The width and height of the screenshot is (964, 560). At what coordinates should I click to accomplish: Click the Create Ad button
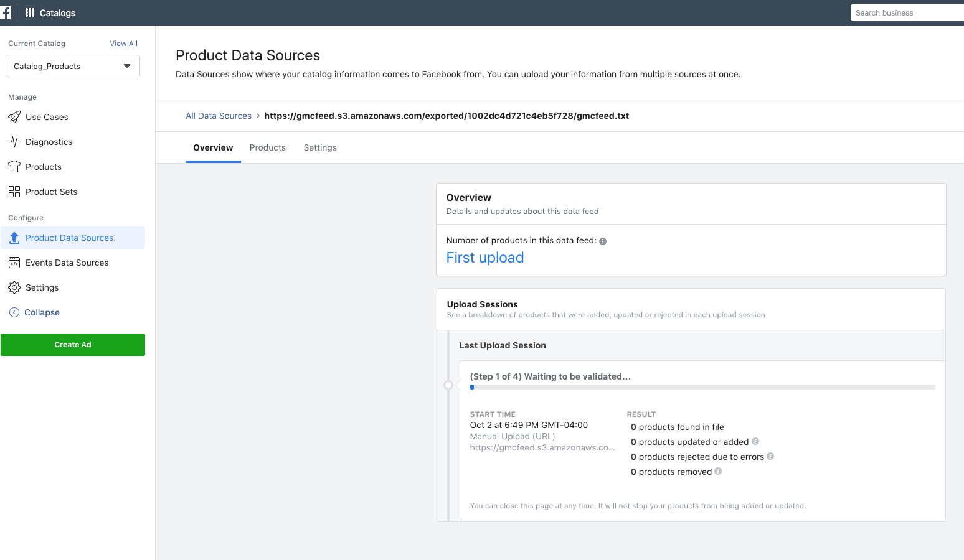tap(73, 345)
